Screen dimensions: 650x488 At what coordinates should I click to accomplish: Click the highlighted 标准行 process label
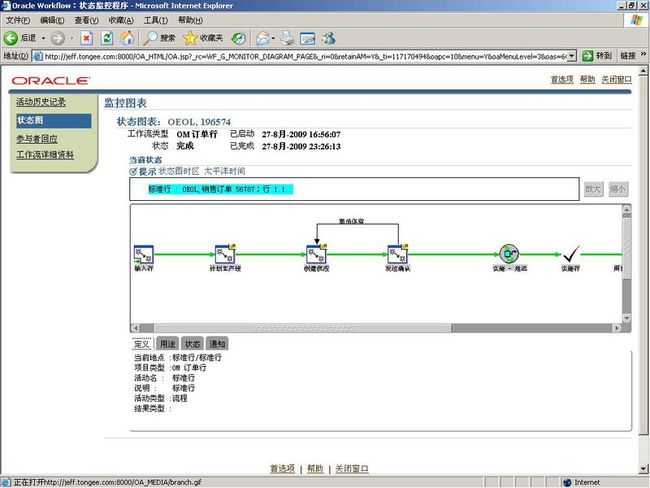tap(221, 189)
